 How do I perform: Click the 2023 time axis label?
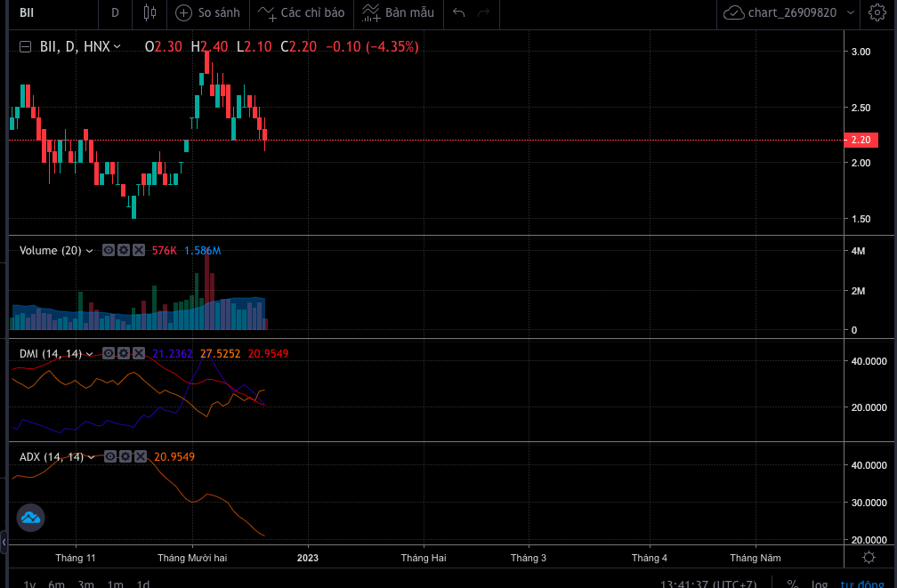coord(308,558)
